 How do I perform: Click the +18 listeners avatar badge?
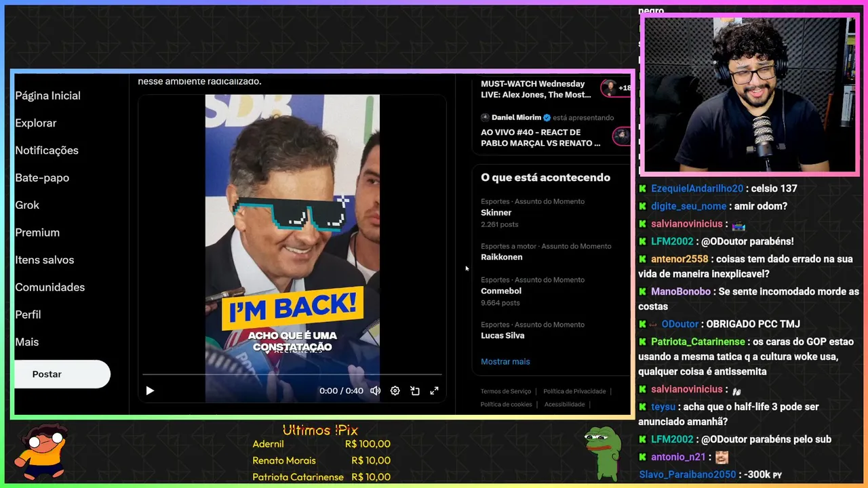(616, 88)
